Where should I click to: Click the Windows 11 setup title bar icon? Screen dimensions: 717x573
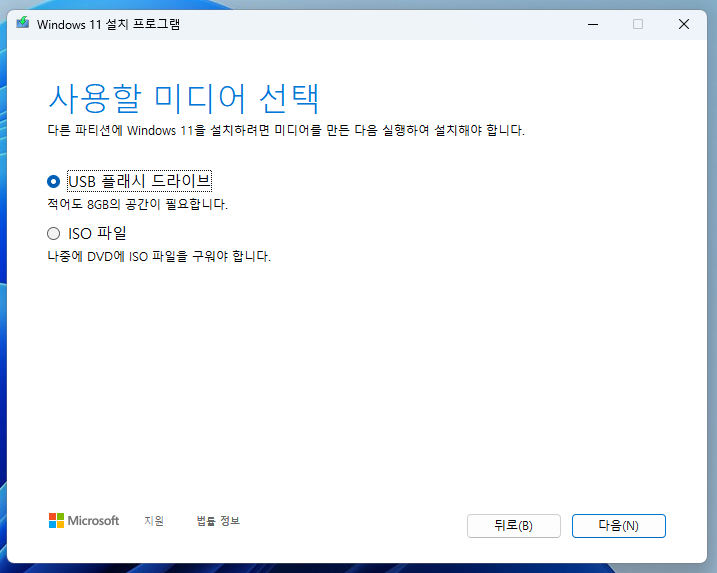click(23, 23)
